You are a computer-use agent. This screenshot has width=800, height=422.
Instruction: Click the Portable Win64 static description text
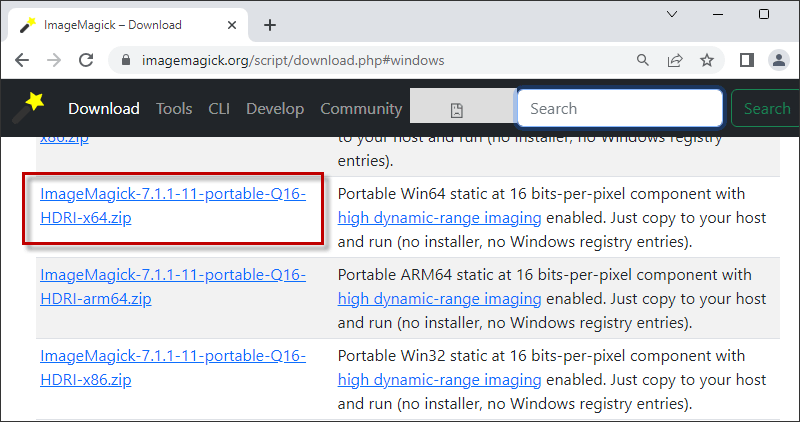tap(552, 218)
